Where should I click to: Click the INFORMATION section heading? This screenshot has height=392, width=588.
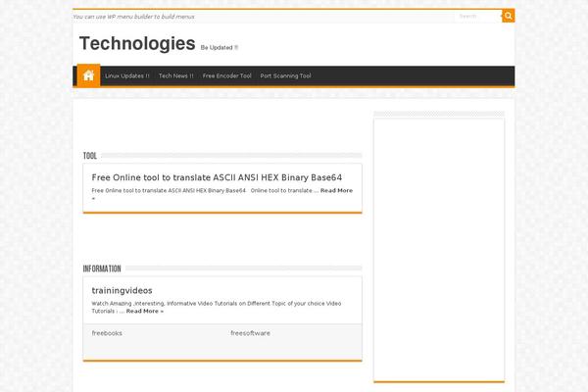[x=102, y=269]
